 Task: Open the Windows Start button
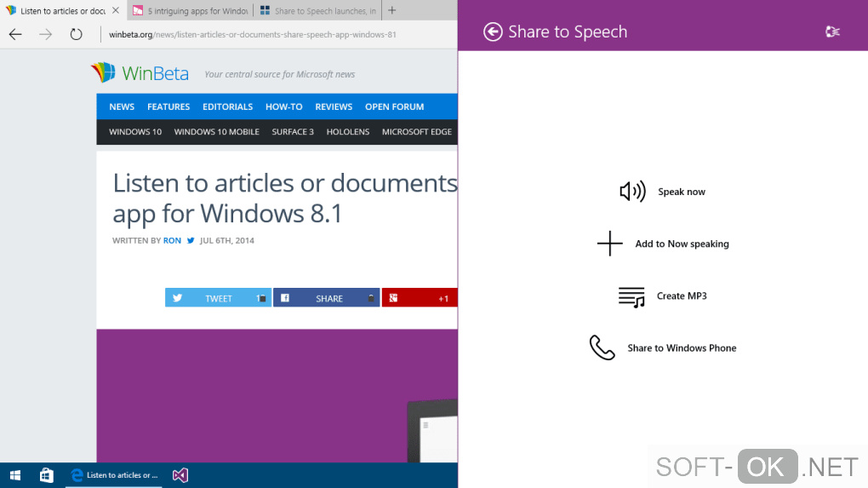pyautogui.click(x=15, y=475)
